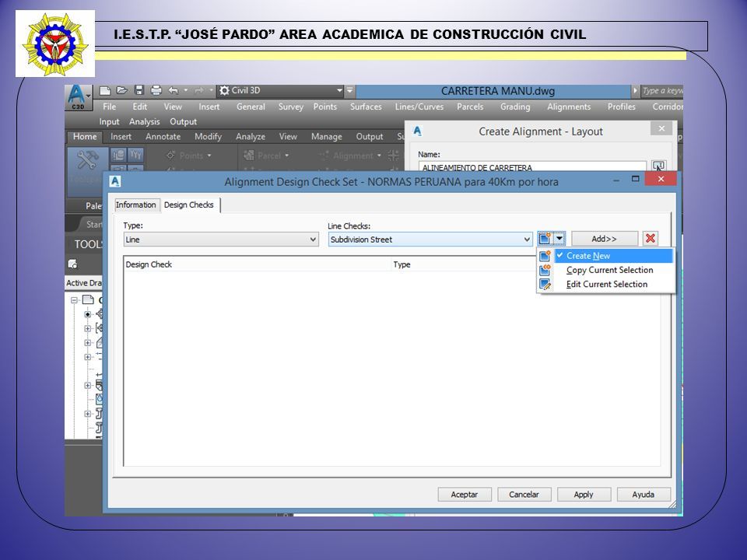
Task: Click the Autodesk icon on the Design Check Set title bar
Action: 115,181
